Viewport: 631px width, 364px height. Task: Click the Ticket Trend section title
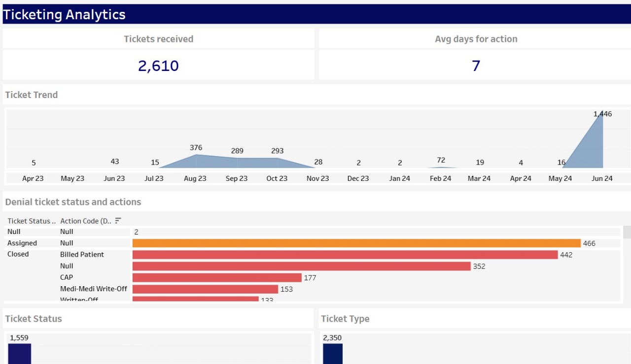pyautogui.click(x=32, y=95)
